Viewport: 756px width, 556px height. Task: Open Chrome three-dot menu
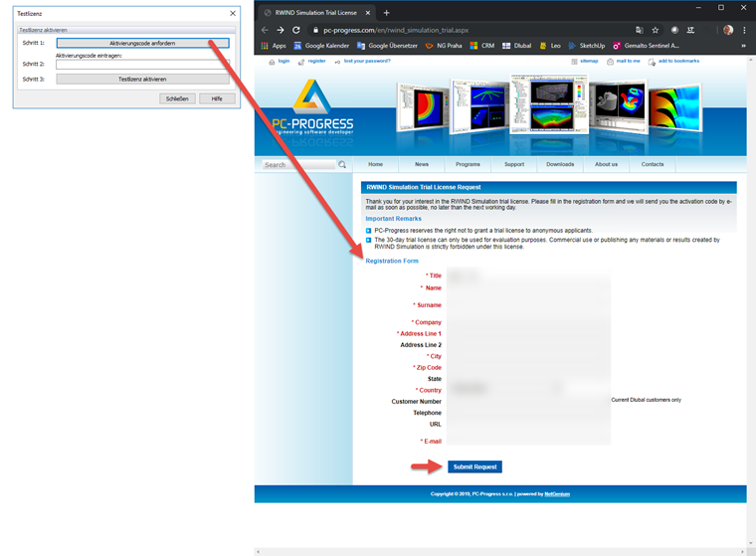pos(744,30)
